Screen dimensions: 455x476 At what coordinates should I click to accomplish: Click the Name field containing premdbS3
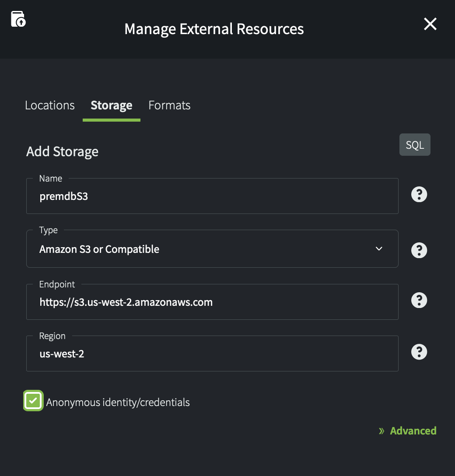(212, 197)
